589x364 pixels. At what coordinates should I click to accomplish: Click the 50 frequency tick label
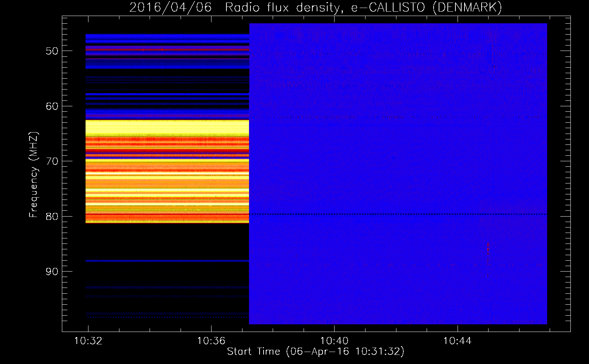[52, 51]
